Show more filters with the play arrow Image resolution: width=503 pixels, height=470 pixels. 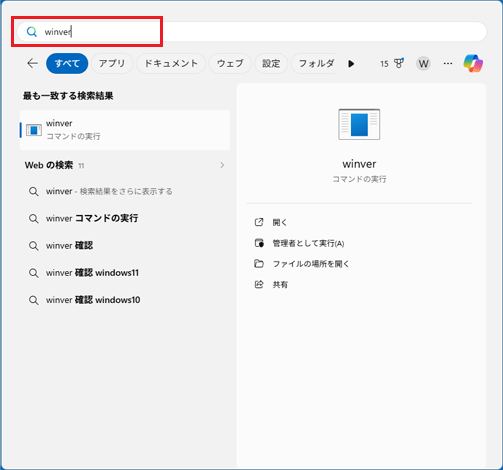tap(351, 64)
